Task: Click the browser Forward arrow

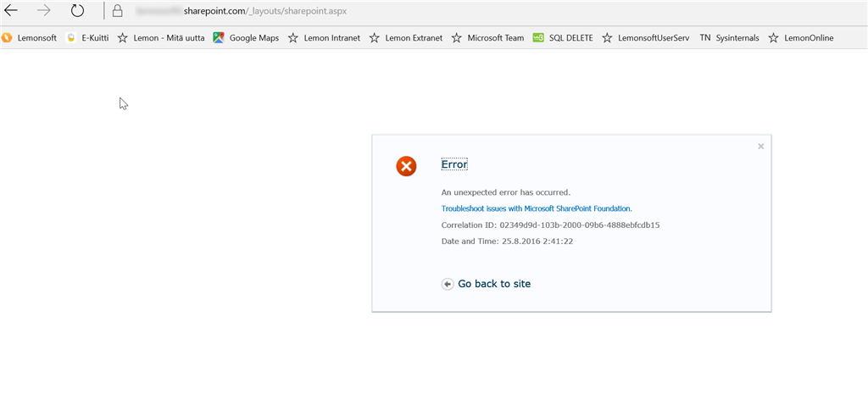Action: [x=44, y=10]
